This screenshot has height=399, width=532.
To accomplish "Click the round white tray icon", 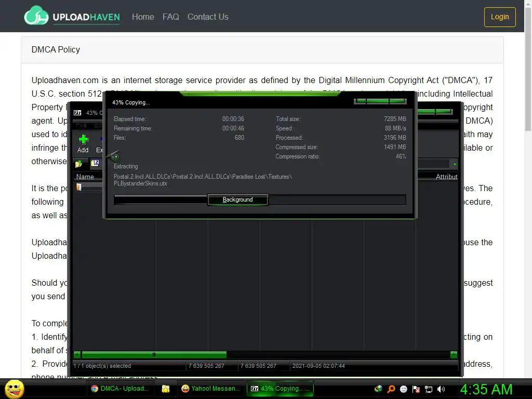I will (403, 389).
